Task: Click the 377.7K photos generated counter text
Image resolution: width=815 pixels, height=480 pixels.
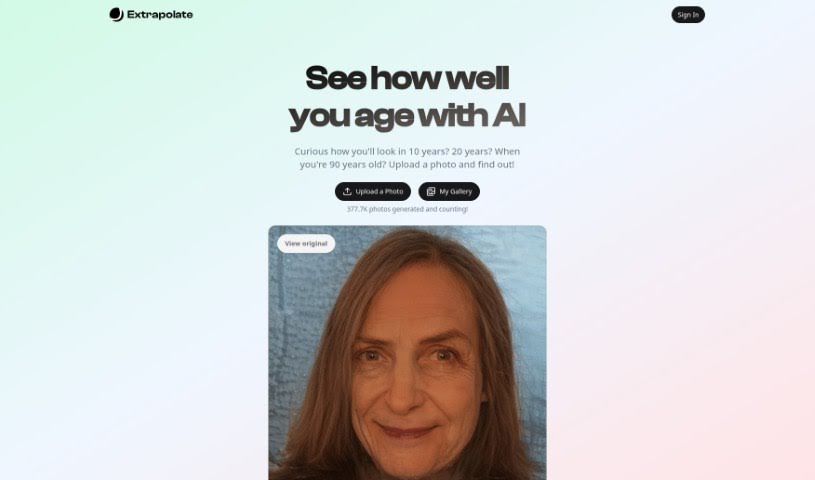Action: coord(408,209)
